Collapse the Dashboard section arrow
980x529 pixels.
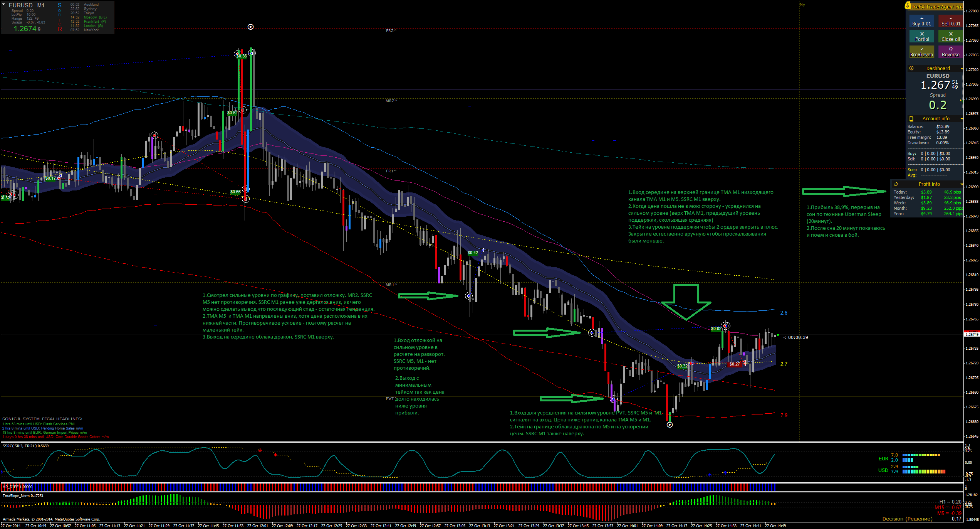click(x=962, y=69)
